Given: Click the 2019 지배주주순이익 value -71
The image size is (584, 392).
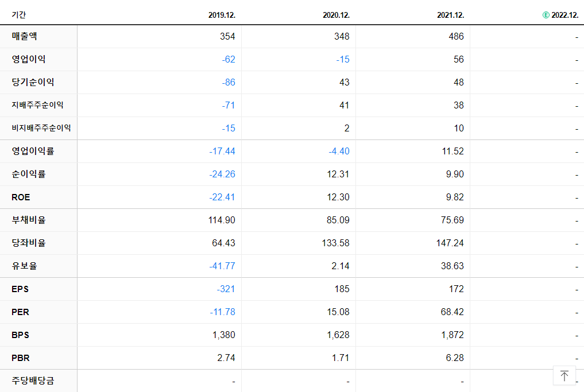Looking at the screenshot, I should click(229, 106).
